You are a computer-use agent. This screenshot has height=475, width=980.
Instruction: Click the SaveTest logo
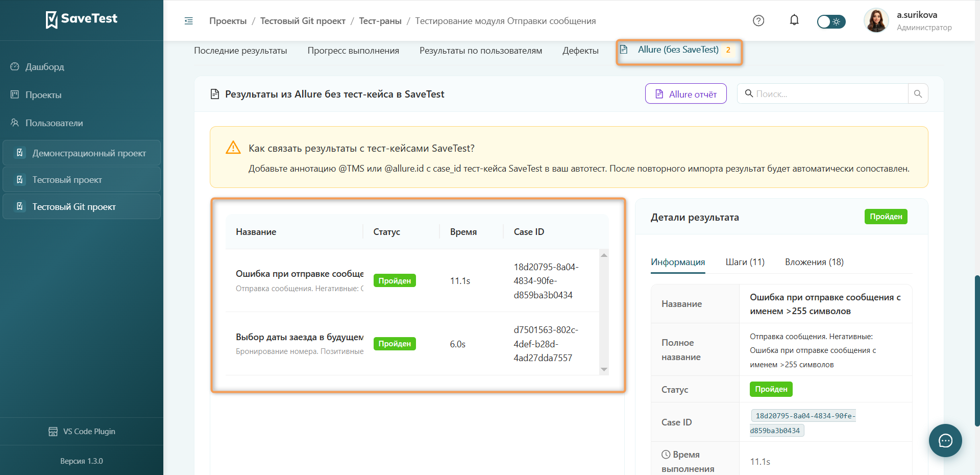click(82, 19)
